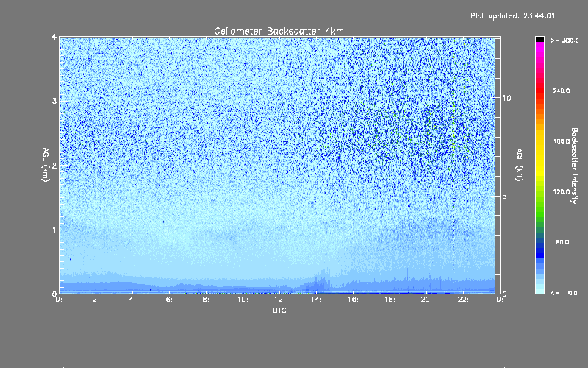The image size is (588, 368).
Task: Select the "UTC" time axis label
Action: tap(279, 310)
